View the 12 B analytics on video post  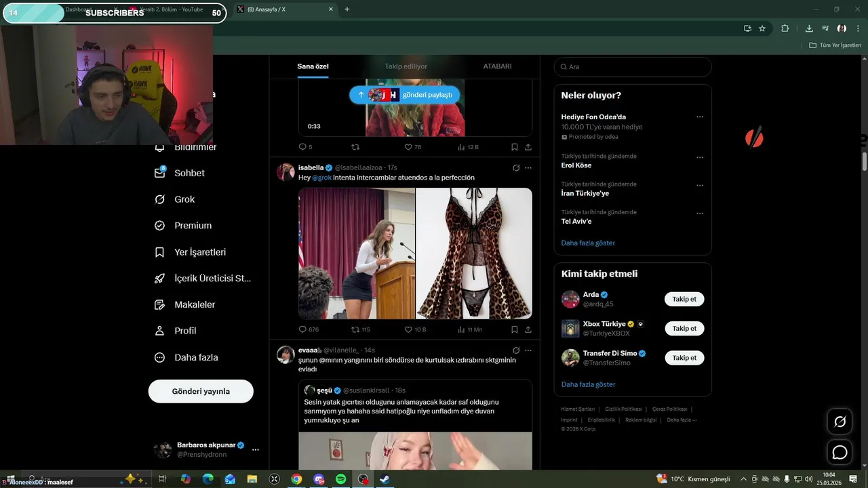pos(469,147)
